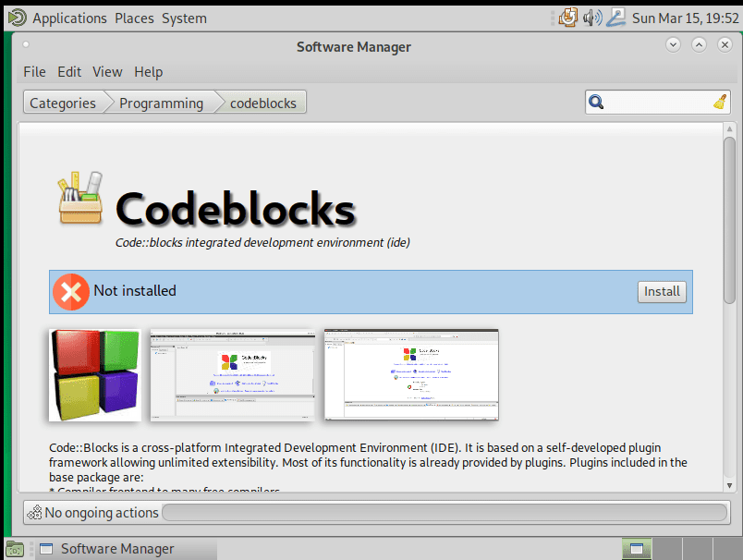Open the middle Codeblocks screenshot thumbnail
This screenshot has width=743, height=560.
point(232,375)
